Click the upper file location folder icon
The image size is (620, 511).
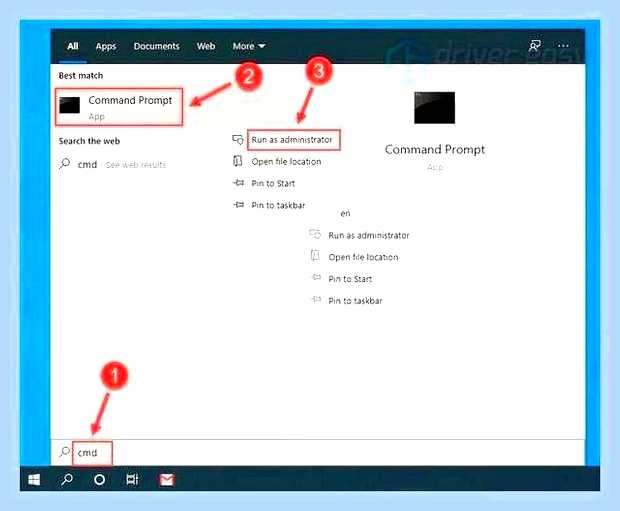click(x=238, y=161)
